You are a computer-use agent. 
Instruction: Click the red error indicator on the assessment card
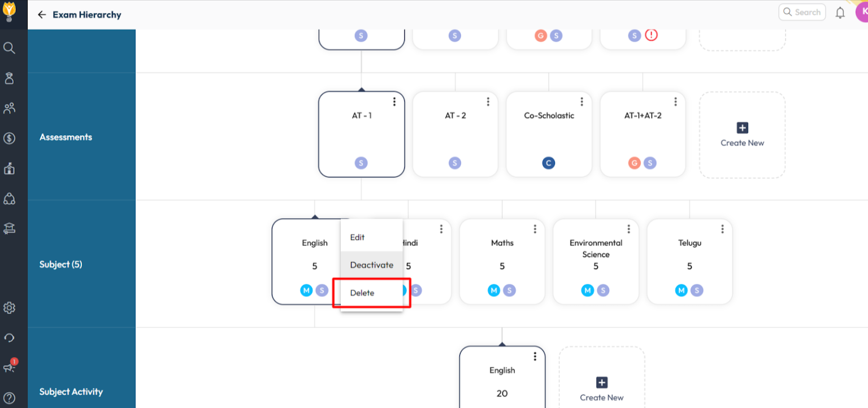(x=651, y=34)
